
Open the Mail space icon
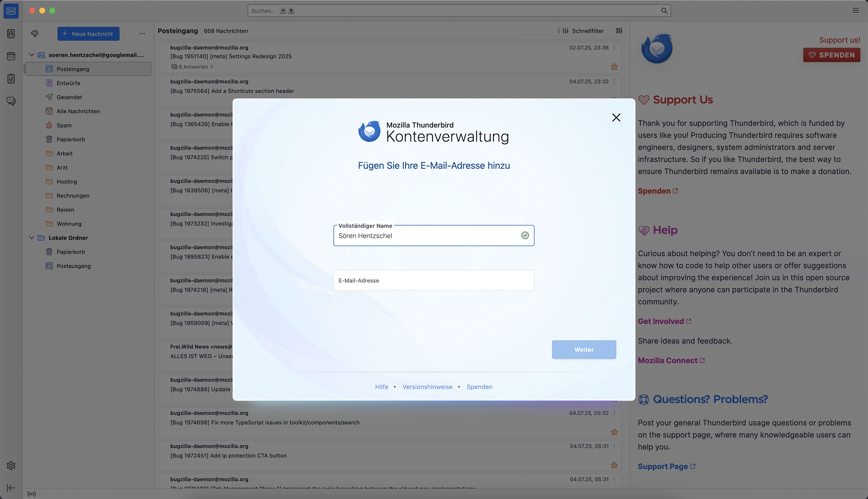tap(11, 11)
